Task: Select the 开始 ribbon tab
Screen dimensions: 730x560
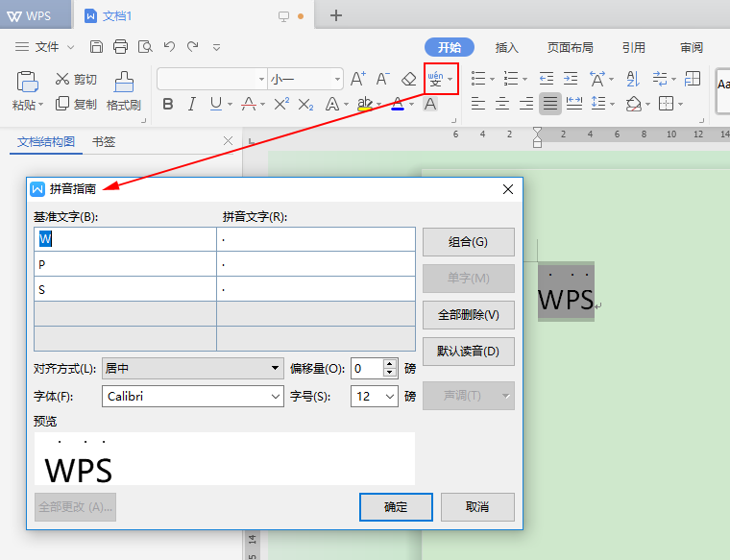Action: coord(450,47)
